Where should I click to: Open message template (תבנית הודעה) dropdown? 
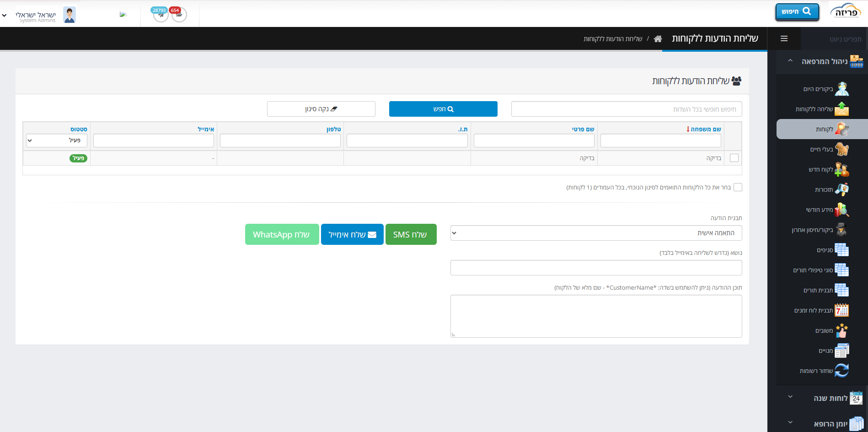pos(596,233)
